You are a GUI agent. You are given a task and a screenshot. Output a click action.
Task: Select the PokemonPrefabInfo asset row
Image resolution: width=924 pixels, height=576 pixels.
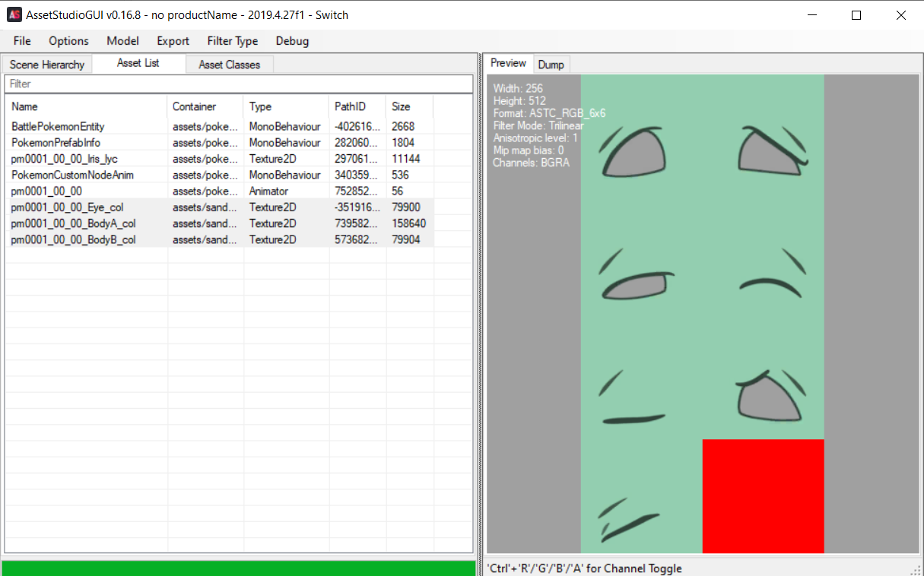(220, 143)
